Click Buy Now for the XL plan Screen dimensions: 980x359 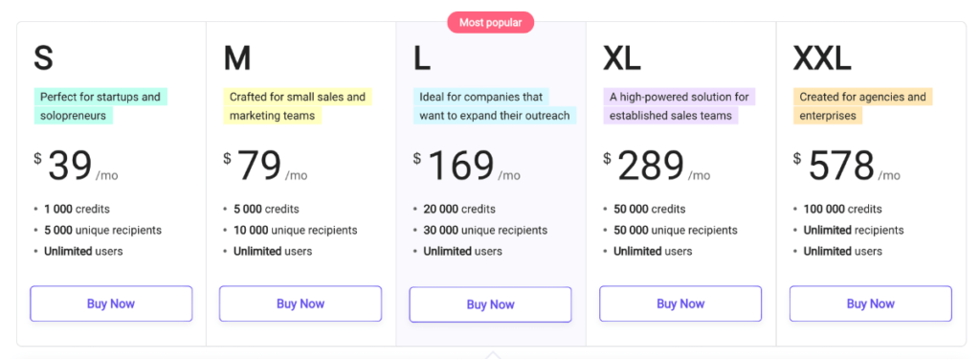tap(680, 304)
